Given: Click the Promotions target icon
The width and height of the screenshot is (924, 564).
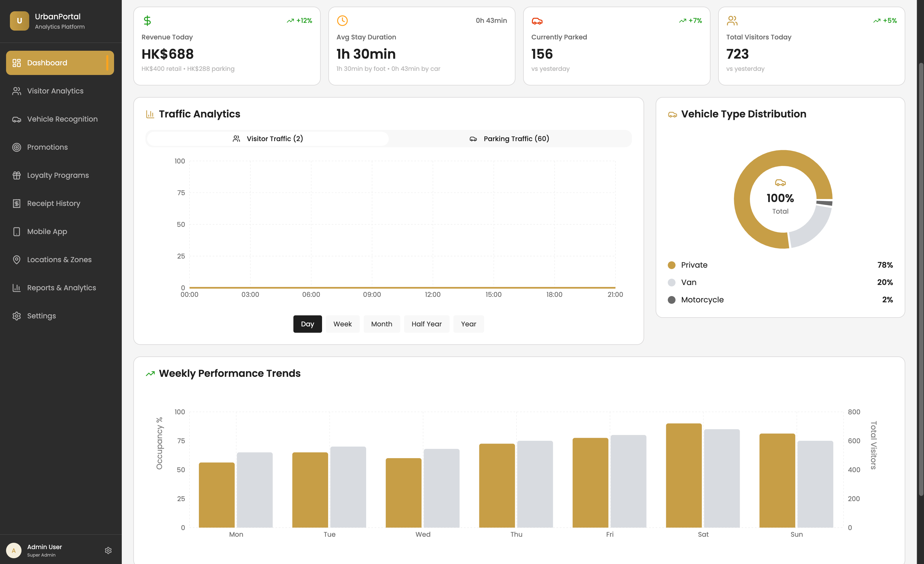Looking at the screenshot, I should tap(17, 147).
